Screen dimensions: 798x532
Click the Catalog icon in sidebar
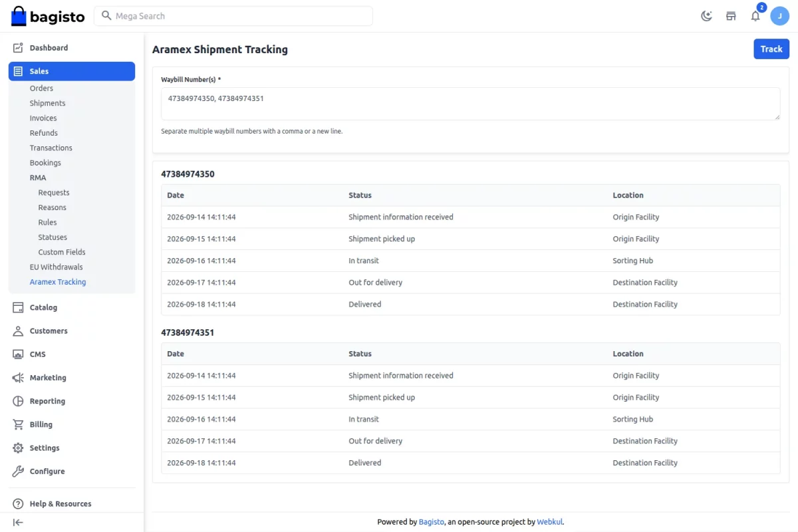point(18,307)
